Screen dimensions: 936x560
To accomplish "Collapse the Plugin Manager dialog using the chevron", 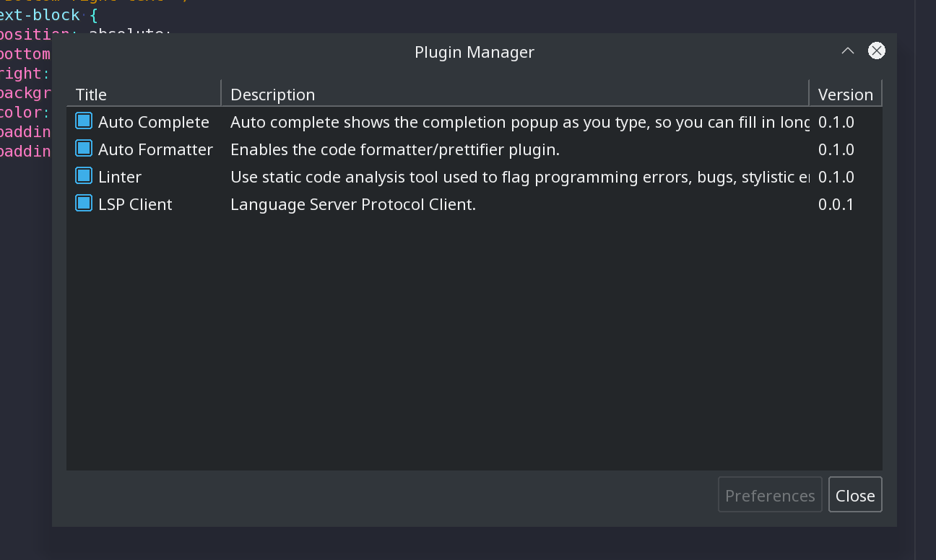I will (x=847, y=51).
